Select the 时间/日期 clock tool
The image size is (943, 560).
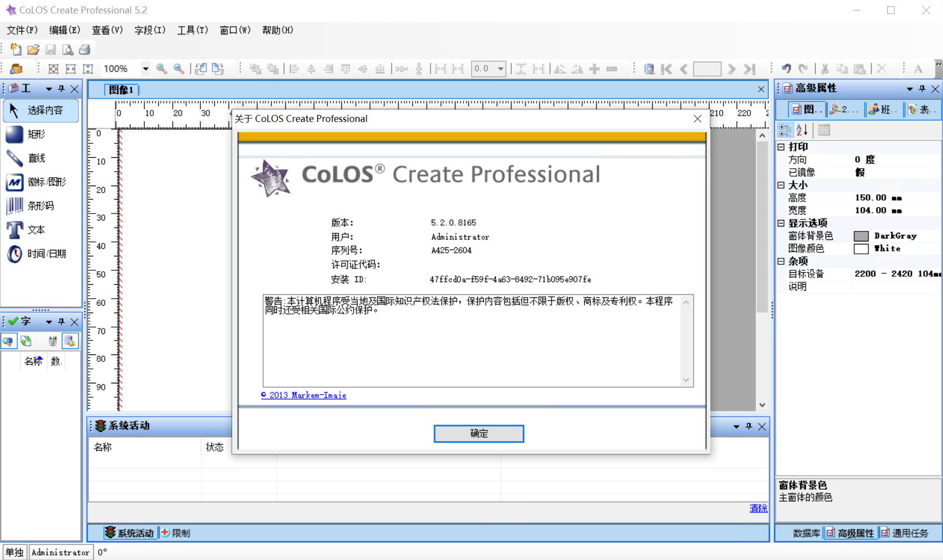pos(41,253)
